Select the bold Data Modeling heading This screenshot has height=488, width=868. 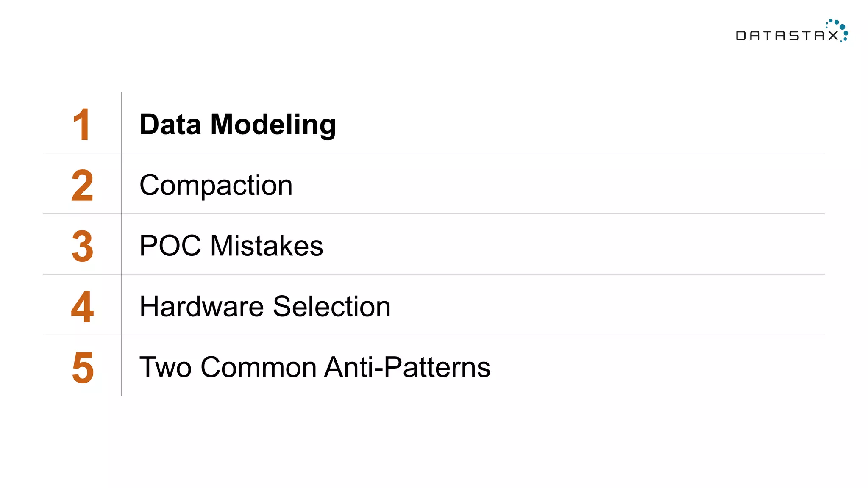[x=238, y=125]
